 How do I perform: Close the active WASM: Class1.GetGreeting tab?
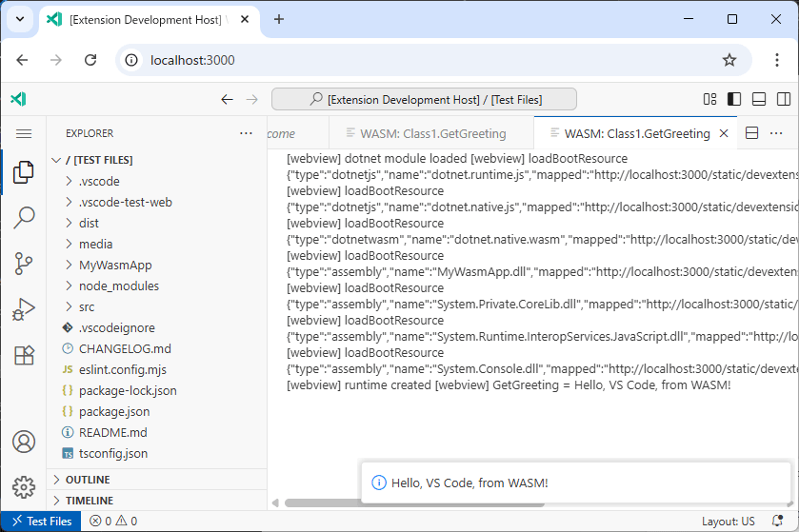724,133
